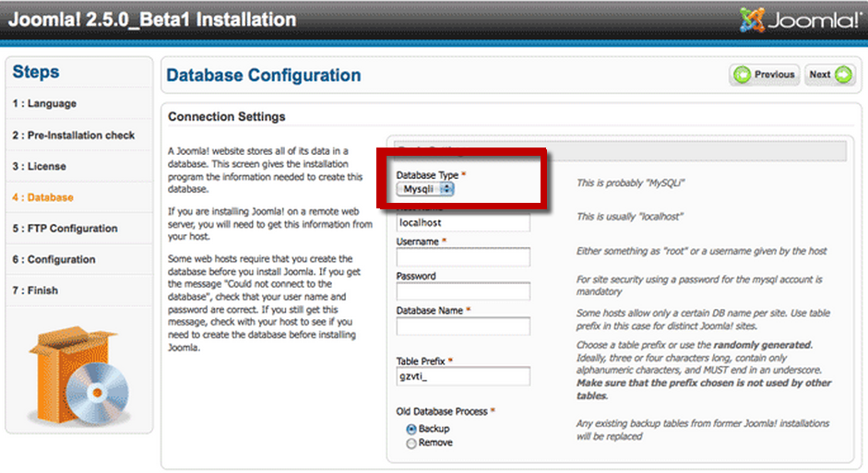Click the hint 'This is usually "localhost"'
Viewport: 868px width, 473px height.
pos(630,217)
